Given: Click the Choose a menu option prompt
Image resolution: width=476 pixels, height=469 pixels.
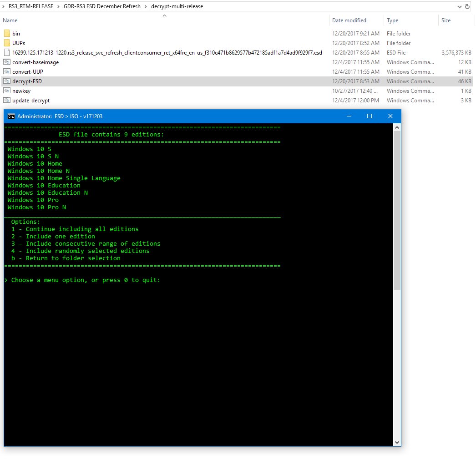Looking at the screenshot, I should click(82, 280).
